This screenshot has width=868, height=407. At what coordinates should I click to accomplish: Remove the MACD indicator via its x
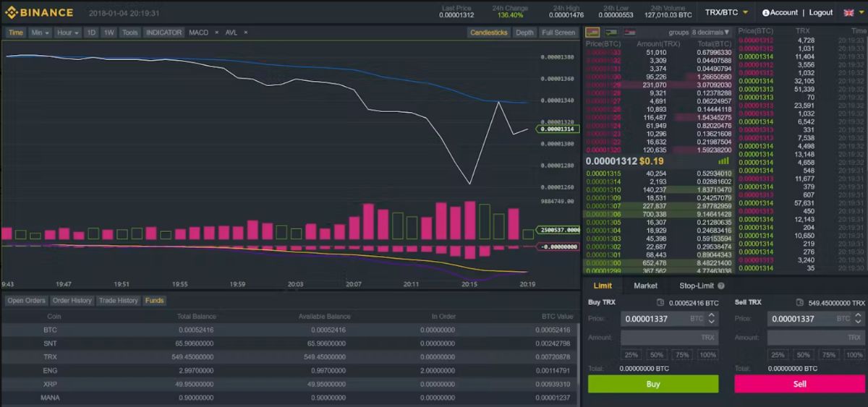pos(216,33)
